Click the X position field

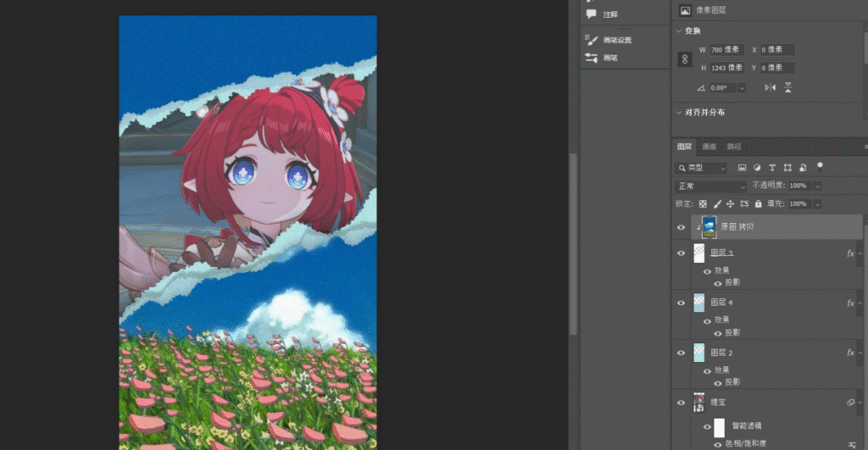[x=777, y=50]
